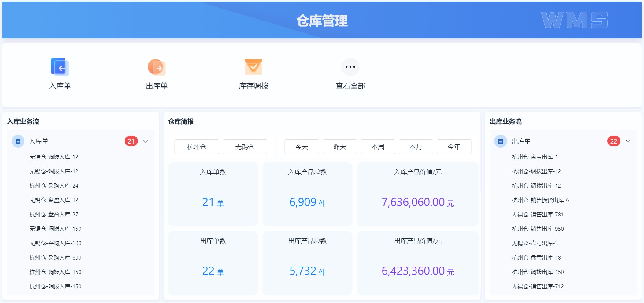Viewport: 644px width, 303px height.
Task: Open the 库存调拨 stock transfer icon
Action: coord(254,67)
